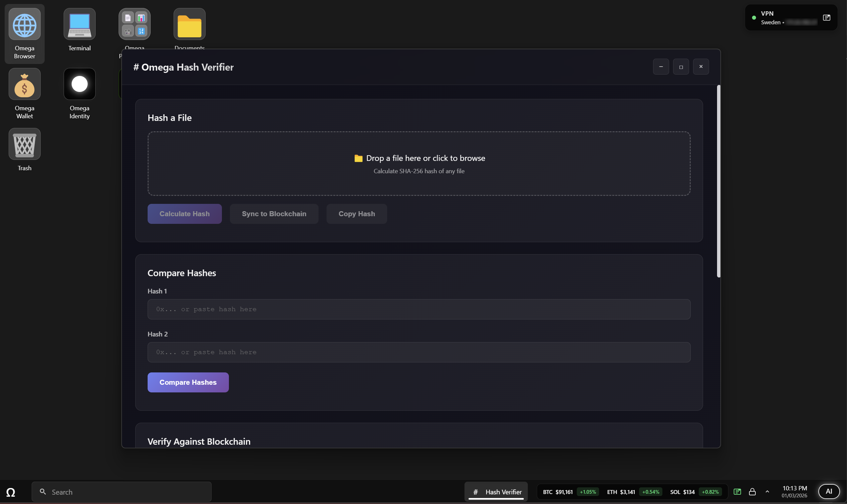Switch to the Hash Verifier taskbar tab
This screenshot has width=847, height=504.
coord(496,491)
